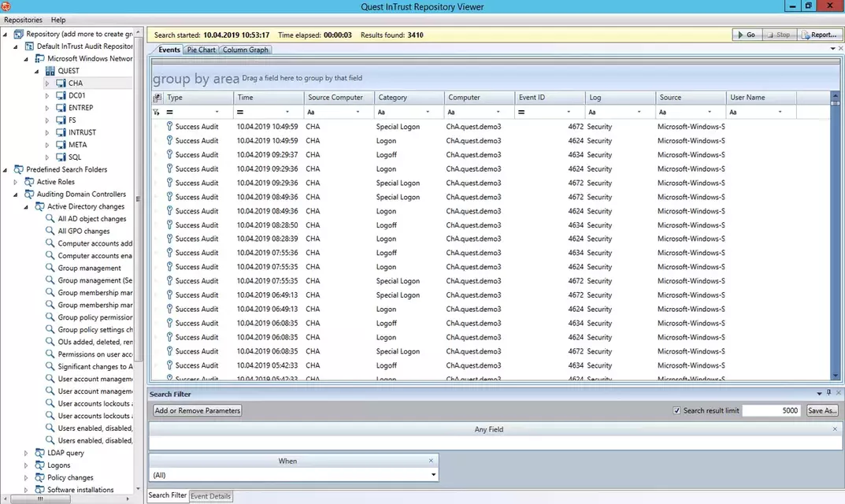
Task: Click the field chooser icon left of Type
Action: [x=157, y=98]
